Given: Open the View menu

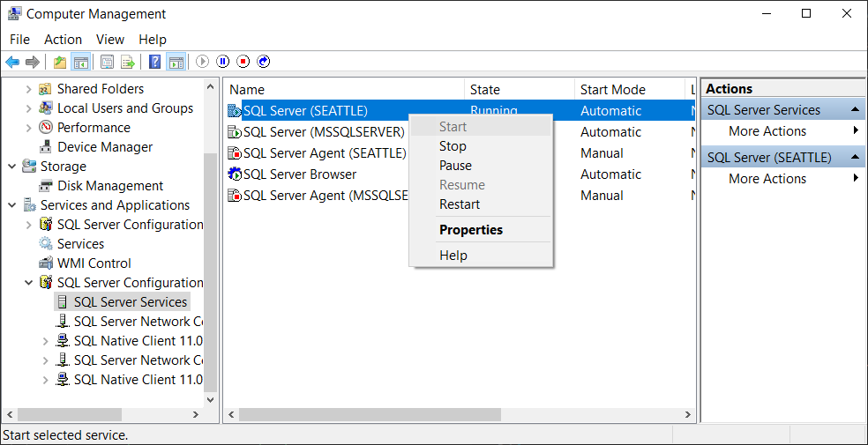Looking at the screenshot, I should pyautogui.click(x=110, y=40).
